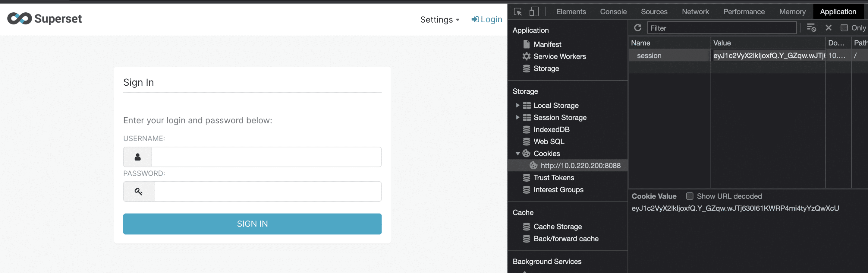Screen dimensions: 868x273
Task: Open the Manifest file item
Action: coord(547,44)
